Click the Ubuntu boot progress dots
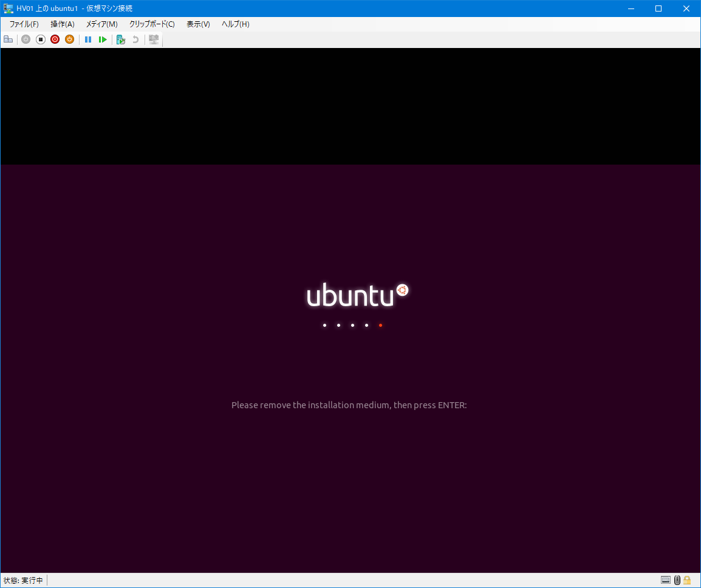Image resolution: width=701 pixels, height=588 pixels. (x=352, y=325)
